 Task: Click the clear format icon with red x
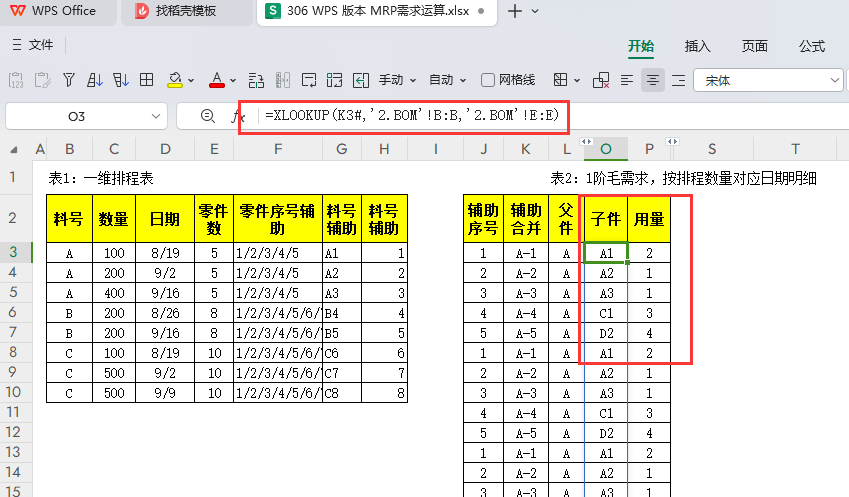[x=601, y=80]
